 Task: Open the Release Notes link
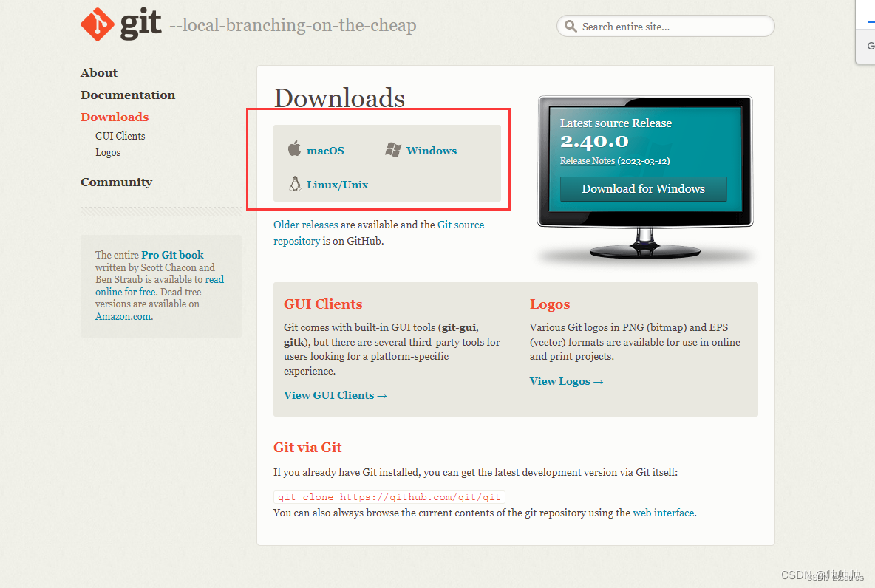587,161
